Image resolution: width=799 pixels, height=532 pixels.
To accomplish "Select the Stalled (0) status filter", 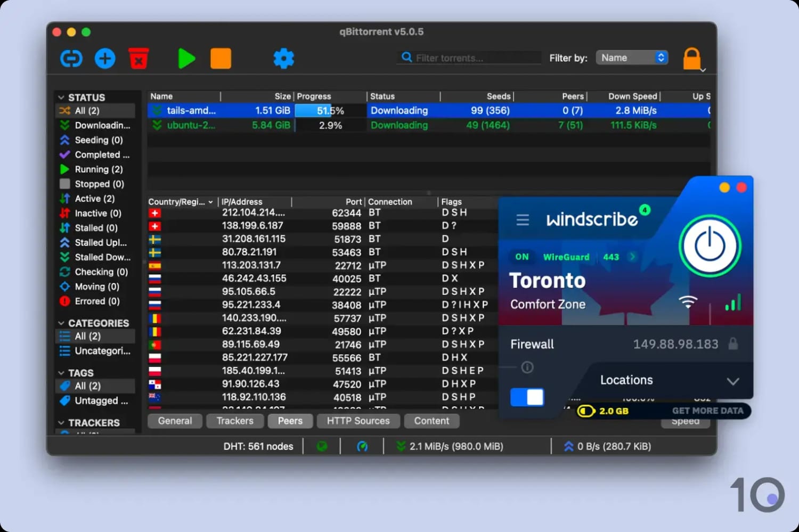I will tap(95, 228).
